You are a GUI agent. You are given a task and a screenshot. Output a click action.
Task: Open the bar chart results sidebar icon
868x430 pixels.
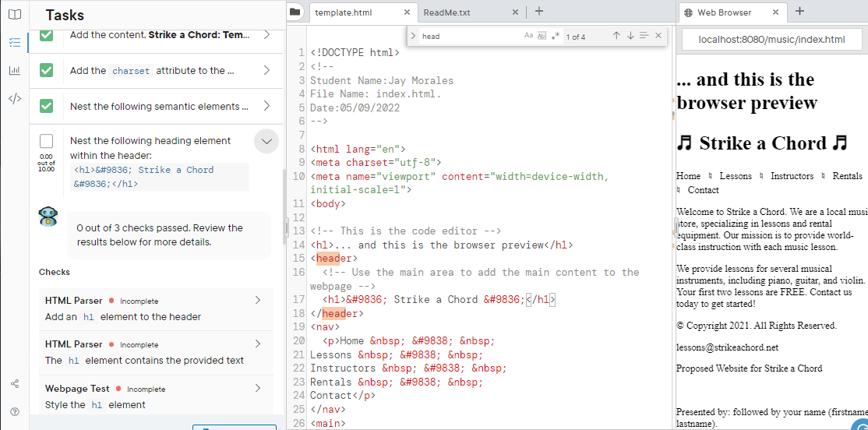click(x=15, y=70)
